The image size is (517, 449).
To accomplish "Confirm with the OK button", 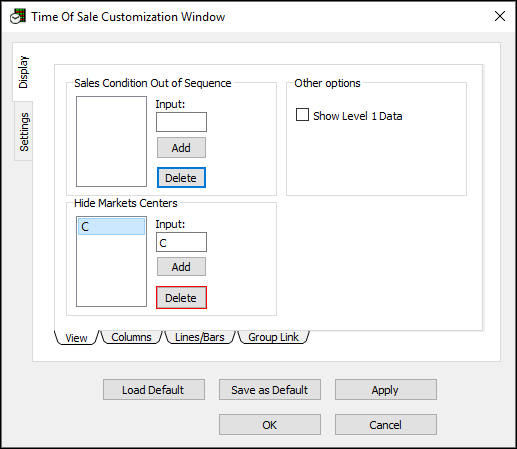I will [270, 425].
